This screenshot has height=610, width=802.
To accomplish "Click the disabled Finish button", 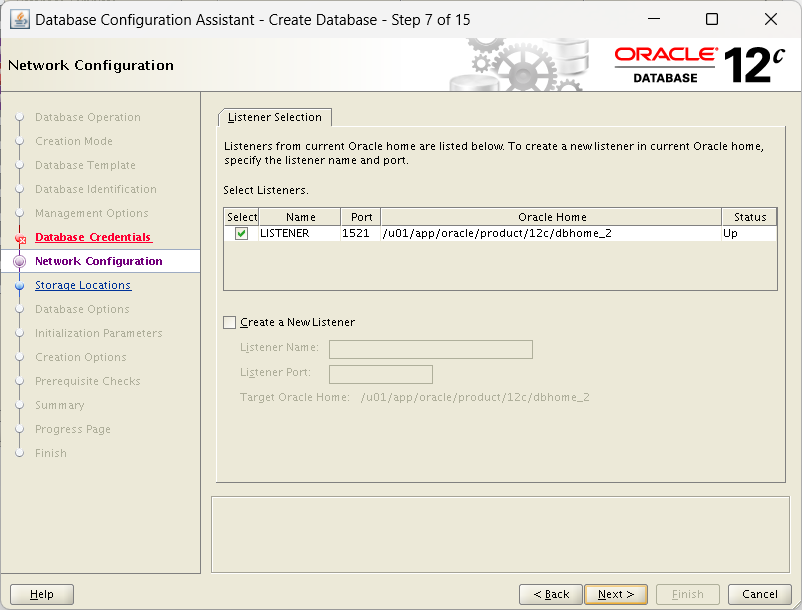I will (x=687, y=594).
